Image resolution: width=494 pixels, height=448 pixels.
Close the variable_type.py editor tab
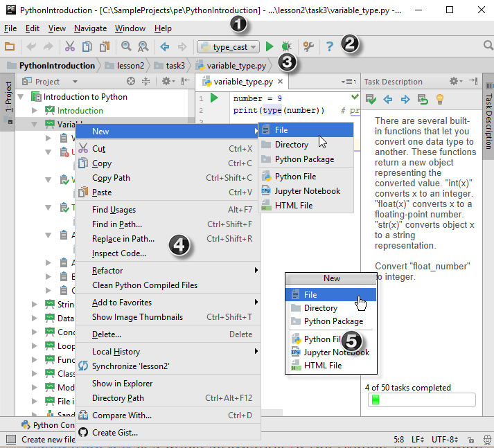point(280,82)
